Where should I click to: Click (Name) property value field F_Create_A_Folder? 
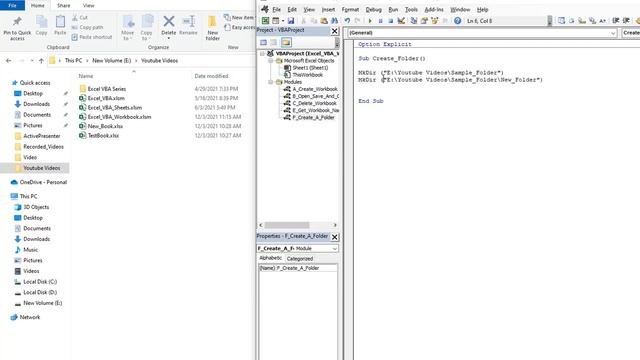pos(307,268)
